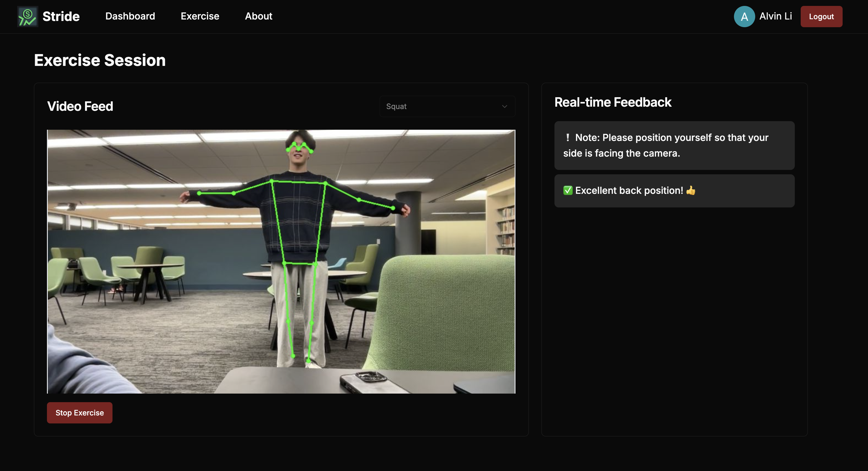Click the Alvin Li username
This screenshot has height=471, width=868.
775,16
